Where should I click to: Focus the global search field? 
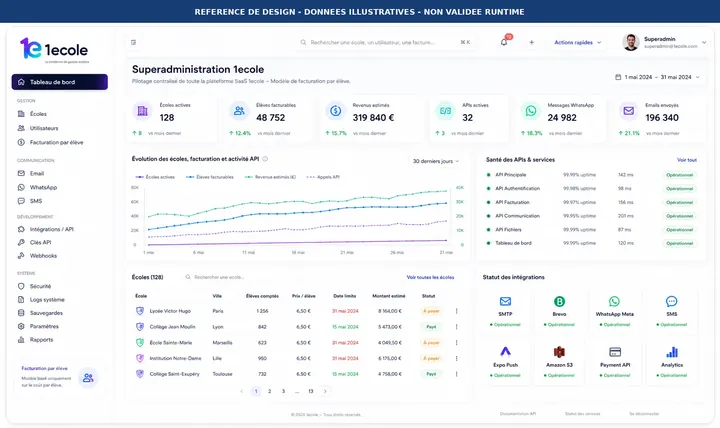(385, 42)
